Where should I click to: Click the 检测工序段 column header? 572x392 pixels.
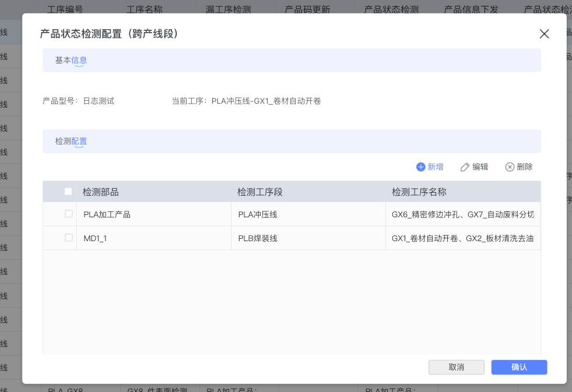click(259, 192)
